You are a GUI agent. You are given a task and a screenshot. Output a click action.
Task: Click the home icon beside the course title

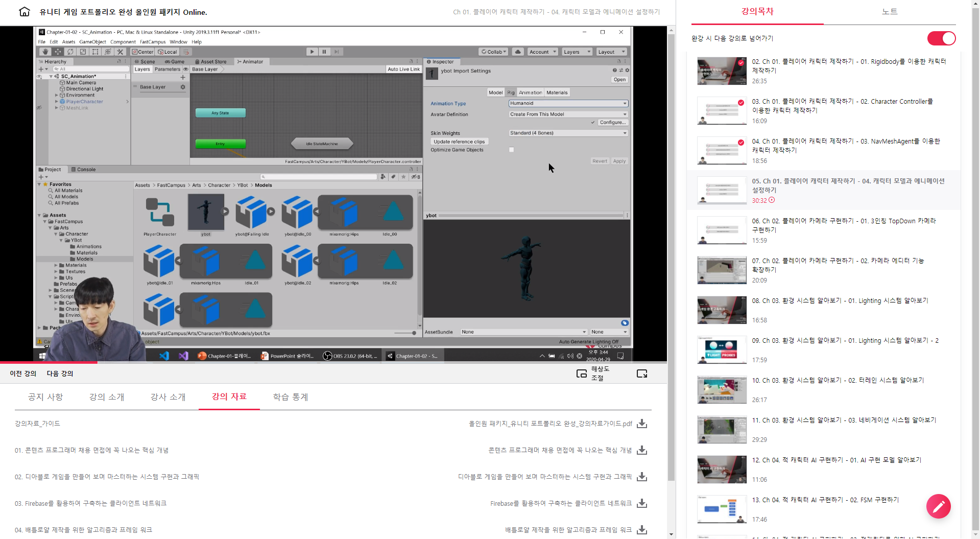[x=24, y=11]
